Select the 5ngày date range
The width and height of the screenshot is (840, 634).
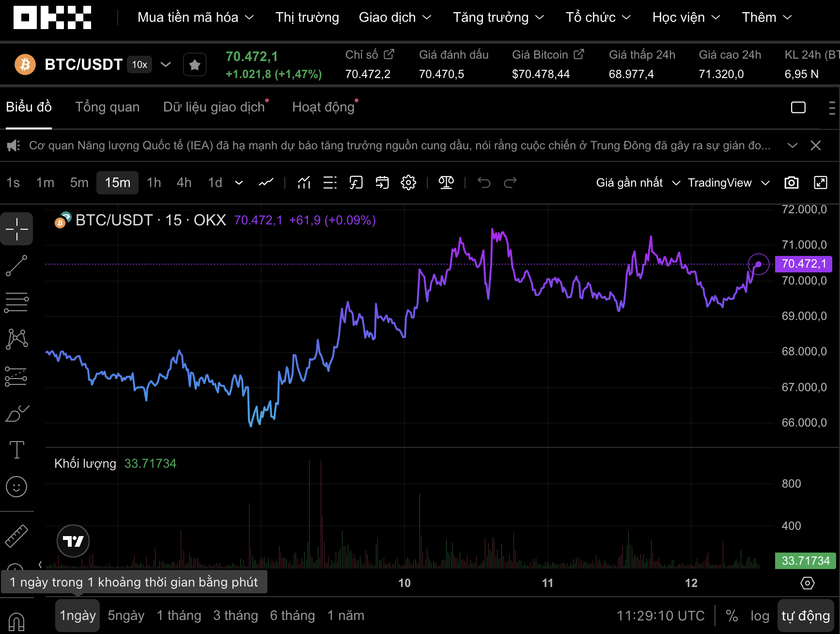(x=126, y=616)
